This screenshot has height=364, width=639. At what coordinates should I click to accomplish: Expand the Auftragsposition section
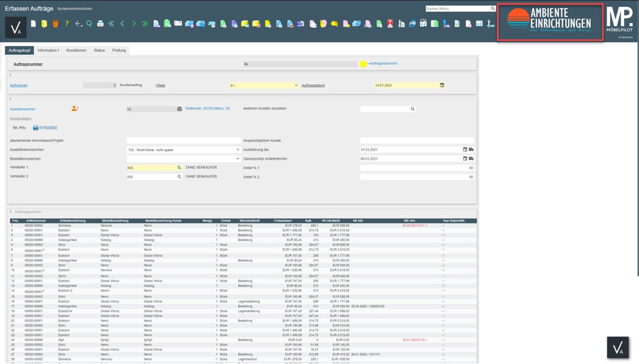[x=10, y=212]
